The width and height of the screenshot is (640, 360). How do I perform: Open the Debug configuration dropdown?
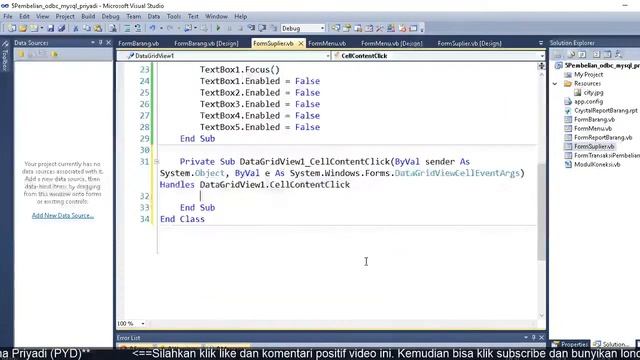point(322,28)
